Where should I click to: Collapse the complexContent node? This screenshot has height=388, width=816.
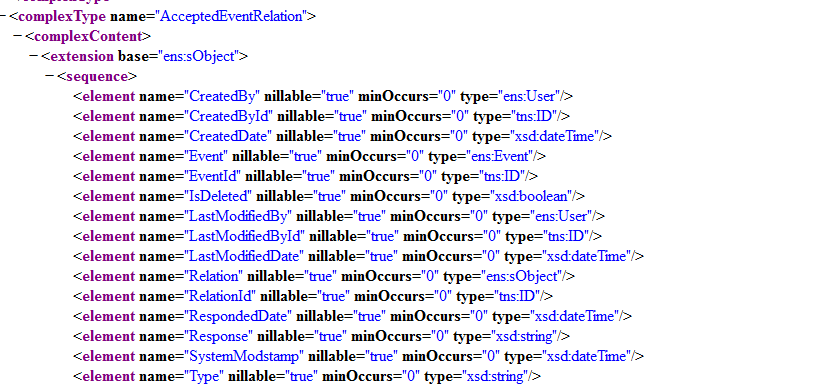pyautogui.click(x=18, y=36)
